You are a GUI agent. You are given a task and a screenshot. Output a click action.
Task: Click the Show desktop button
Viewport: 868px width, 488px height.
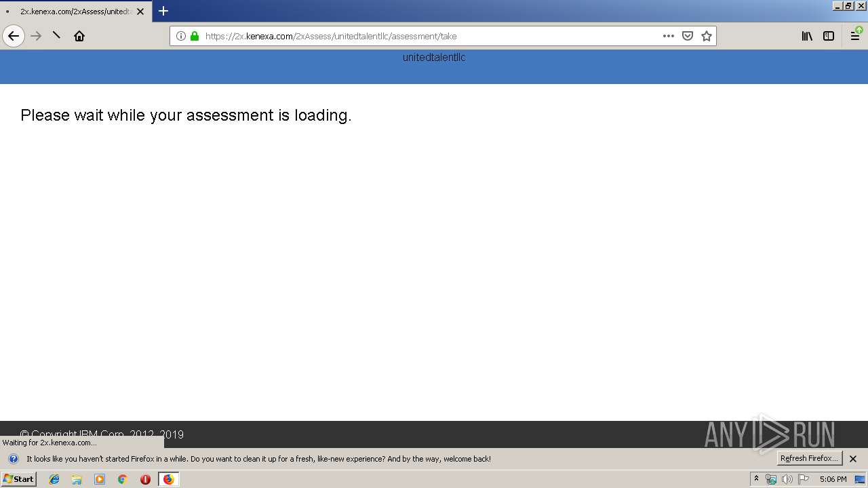pos(861,479)
